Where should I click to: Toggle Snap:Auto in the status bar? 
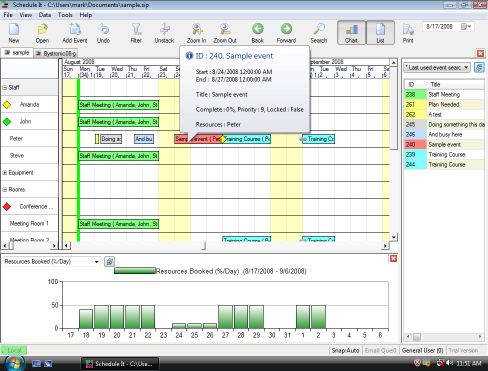coord(345,350)
